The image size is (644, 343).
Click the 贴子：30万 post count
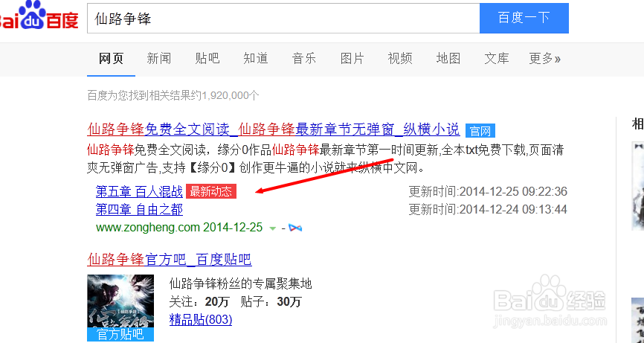coord(271,302)
